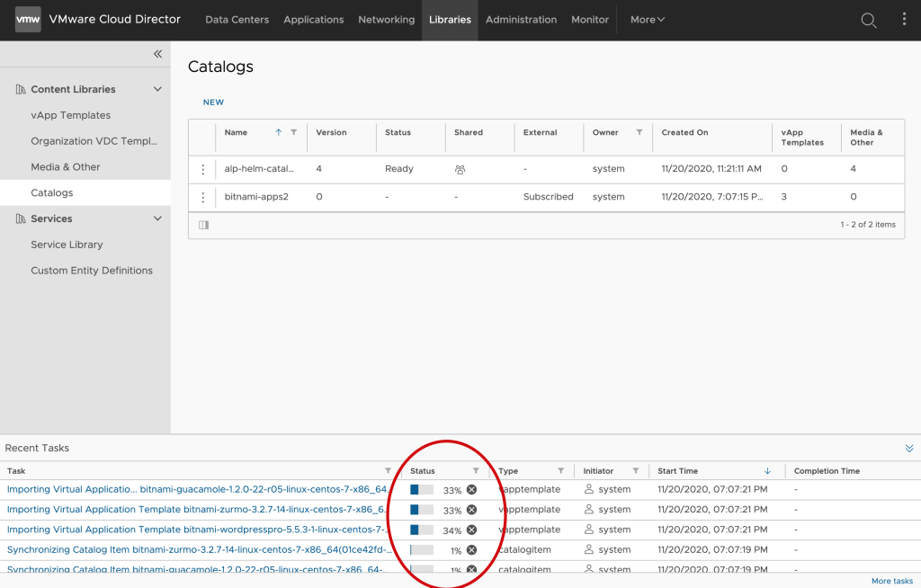Screen dimensions: 921x588
Task: Filter catalogs by Name column
Action: tap(294, 132)
